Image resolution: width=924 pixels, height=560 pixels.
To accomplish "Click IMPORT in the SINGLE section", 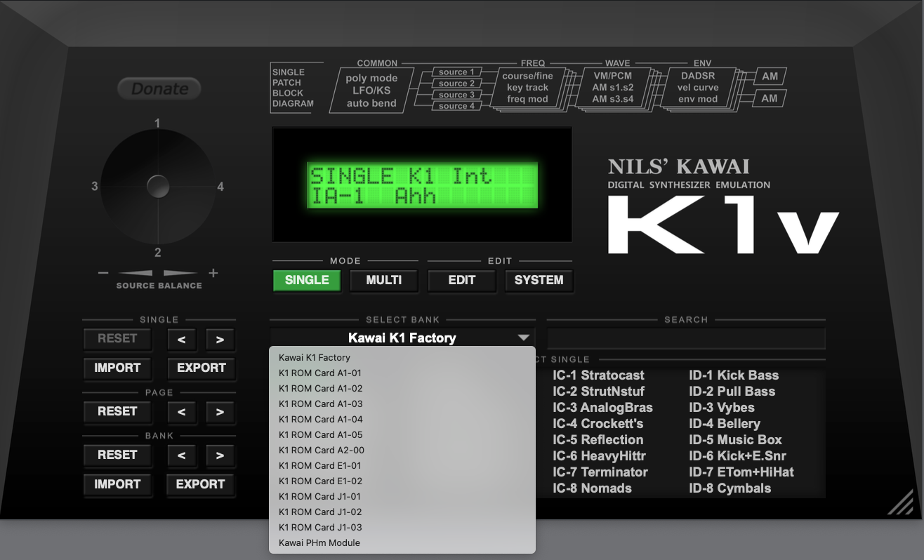I will pyautogui.click(x=117, y=368).
